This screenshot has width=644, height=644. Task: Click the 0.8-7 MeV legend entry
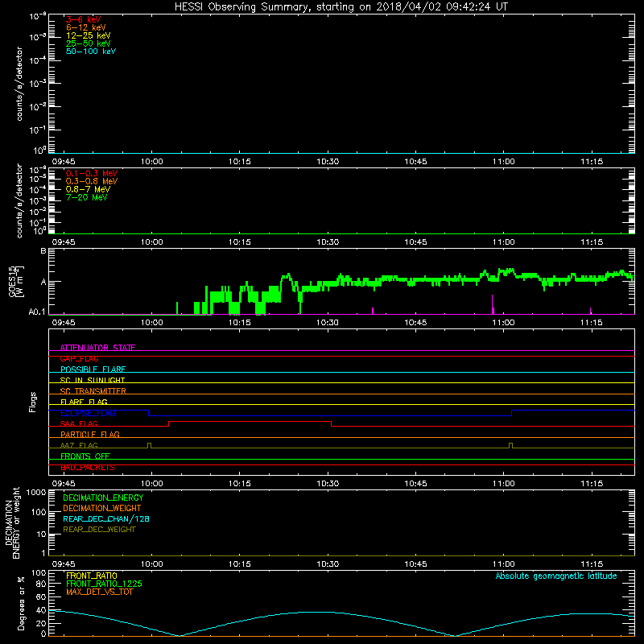tap(88, 189)
